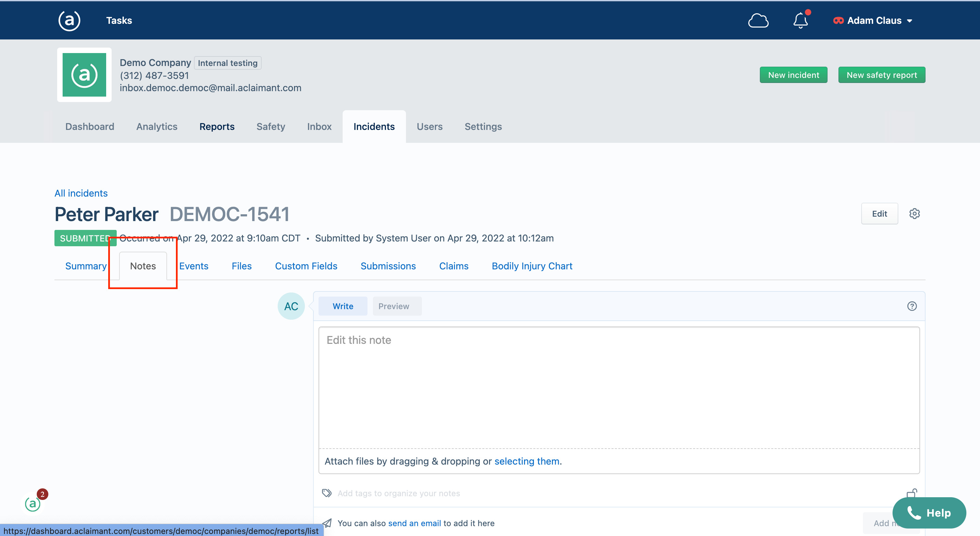Open incident settings gear icon
This screenshot has width=980, height=536.
915,214
